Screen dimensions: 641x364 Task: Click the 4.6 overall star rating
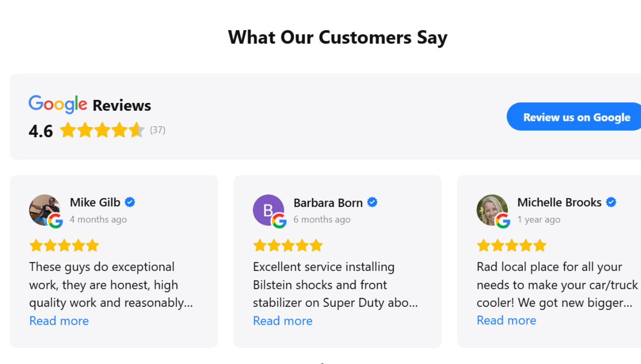pyautogui.click(x=102, y=130)
